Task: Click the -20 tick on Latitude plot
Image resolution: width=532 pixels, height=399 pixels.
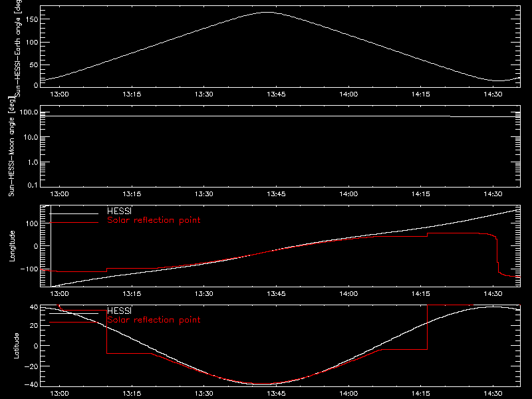Action: (x=31, y=366)
